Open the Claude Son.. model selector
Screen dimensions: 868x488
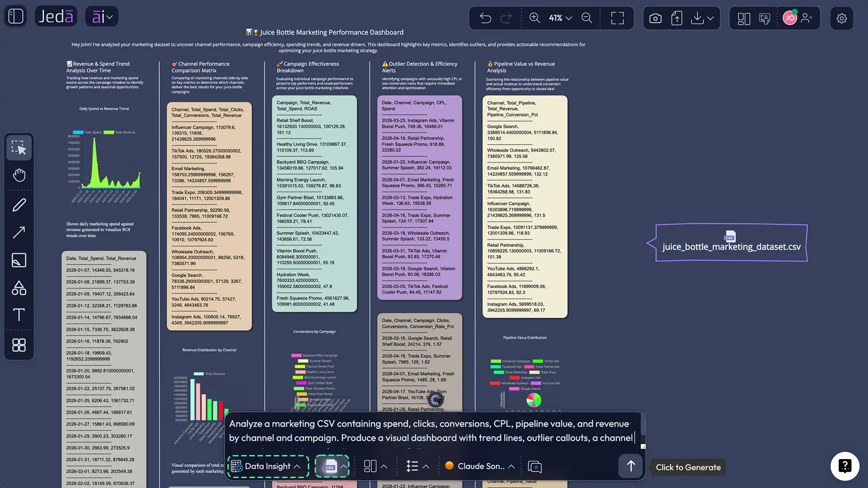click(480, 466)
